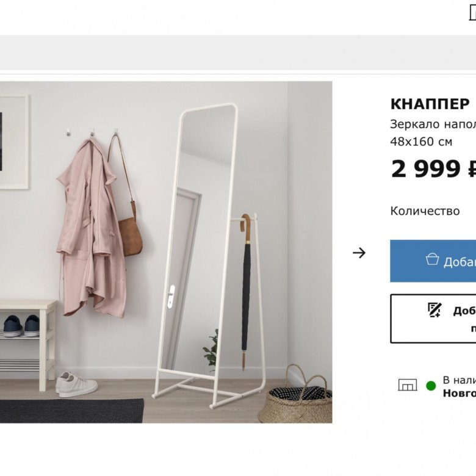
Task: Click the store building icon near availability
Action: pos(408,385)
